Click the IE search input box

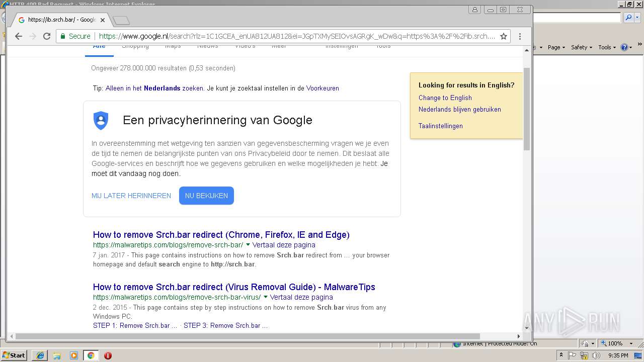coord(577,18)
